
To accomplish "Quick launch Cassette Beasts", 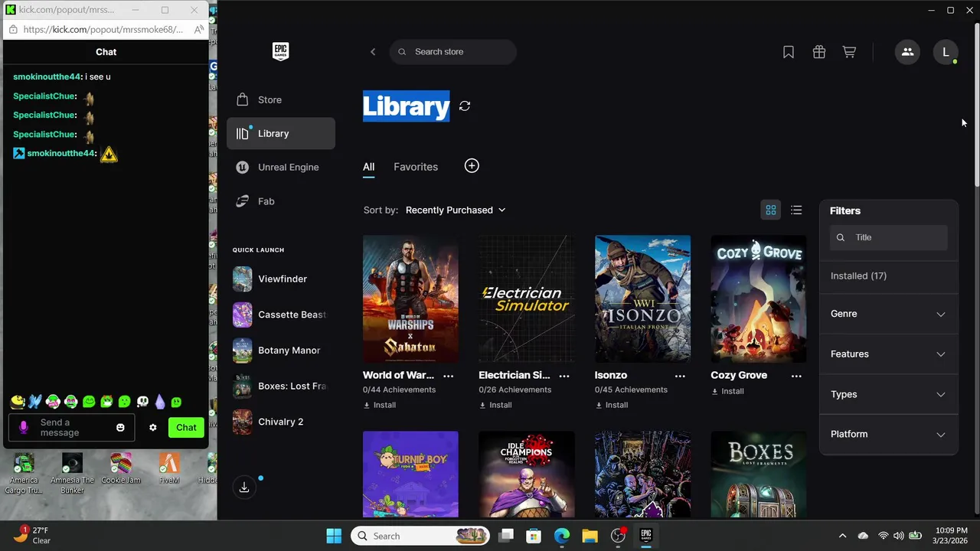I will click(281, 315).
